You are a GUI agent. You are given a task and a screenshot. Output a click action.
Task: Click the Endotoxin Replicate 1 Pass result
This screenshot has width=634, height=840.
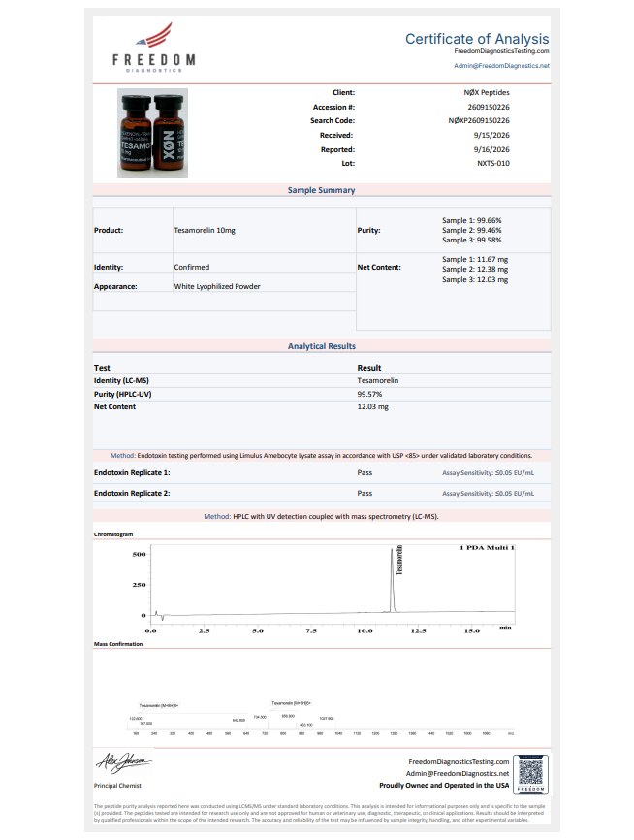tap(365, 473)
